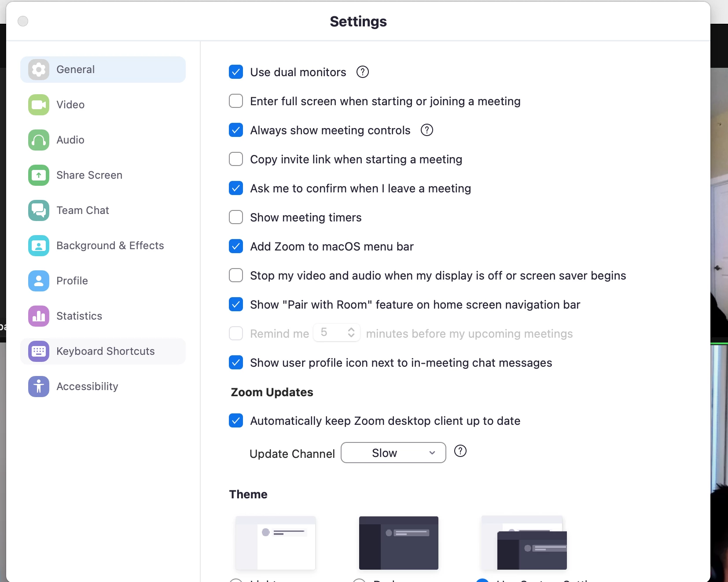Screen dimensions: 728x582
Task: Open help icon beside Update Channel
Action: (460, 451)
